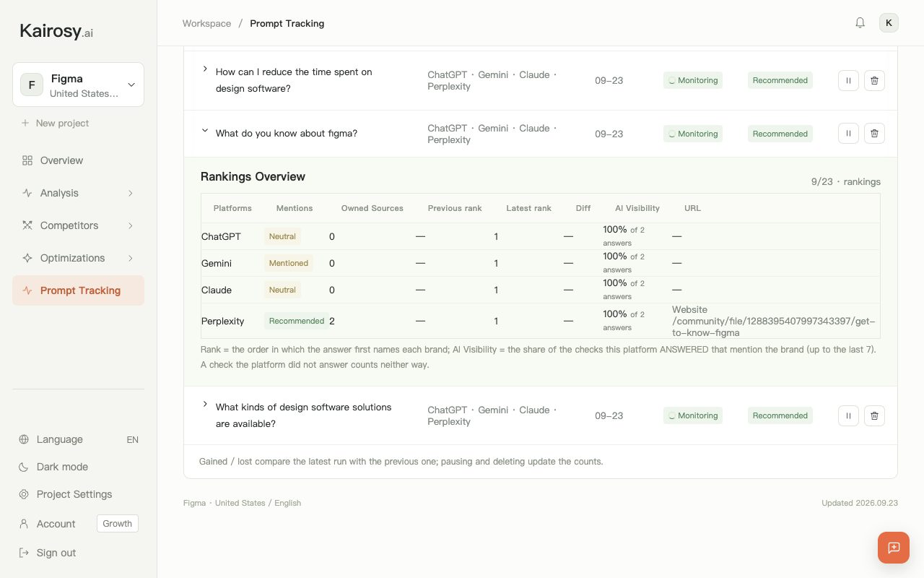Click the Mentioned badge in the Gemini row
Screen dimensions: 924x578
(289, 263)
